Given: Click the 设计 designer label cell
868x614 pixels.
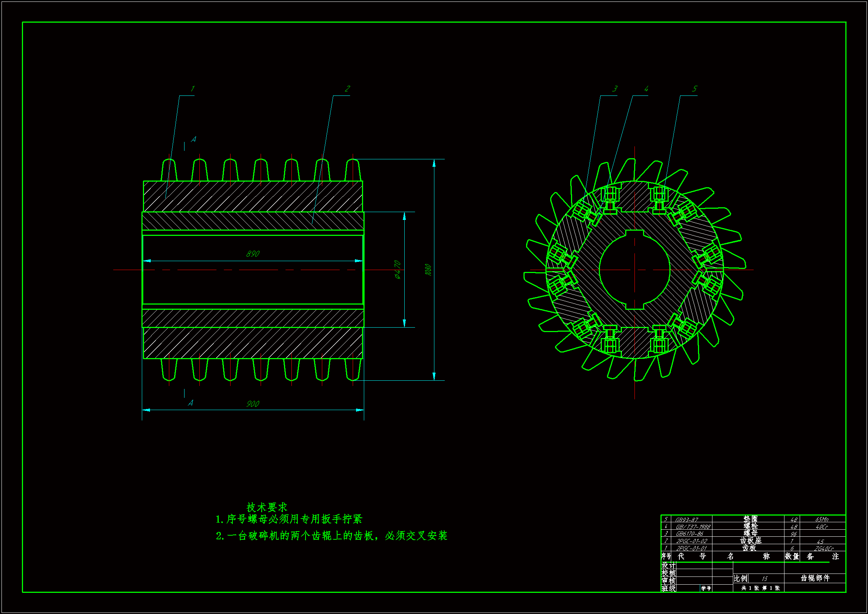Looking at the screenshot, I should coord(668,565).
